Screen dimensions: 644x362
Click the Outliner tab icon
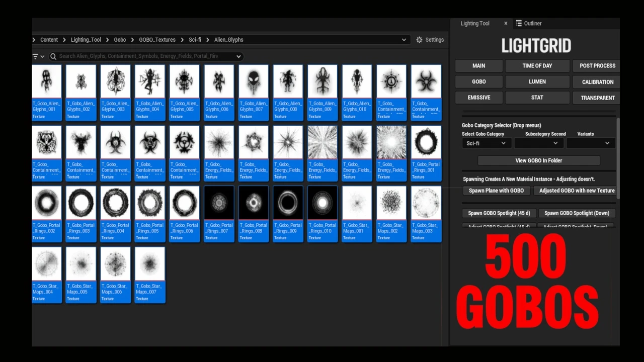coord(519,24)
